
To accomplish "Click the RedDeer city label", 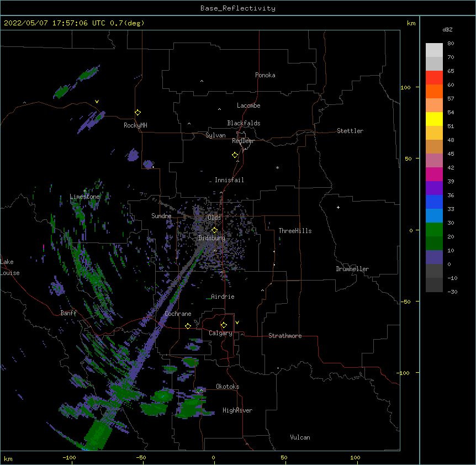I will 243,141.
